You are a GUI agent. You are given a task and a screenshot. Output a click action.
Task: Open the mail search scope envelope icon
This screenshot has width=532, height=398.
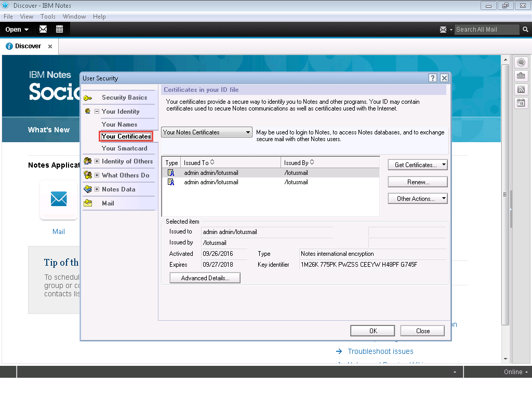point(443,30)
